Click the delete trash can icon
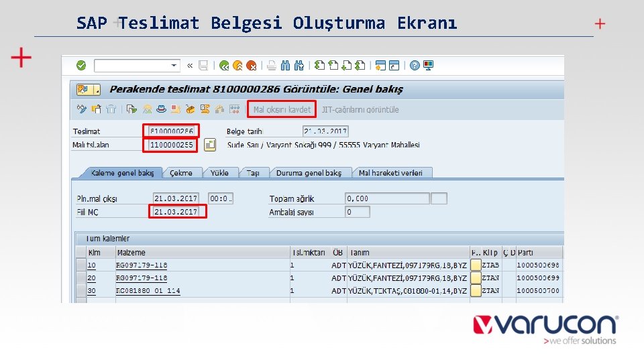 (x=111, y=109)
